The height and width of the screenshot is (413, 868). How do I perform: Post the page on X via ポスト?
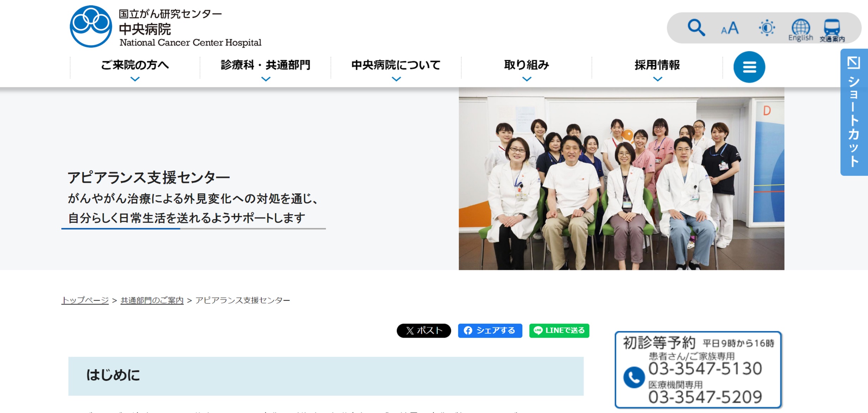coord(424,331)
